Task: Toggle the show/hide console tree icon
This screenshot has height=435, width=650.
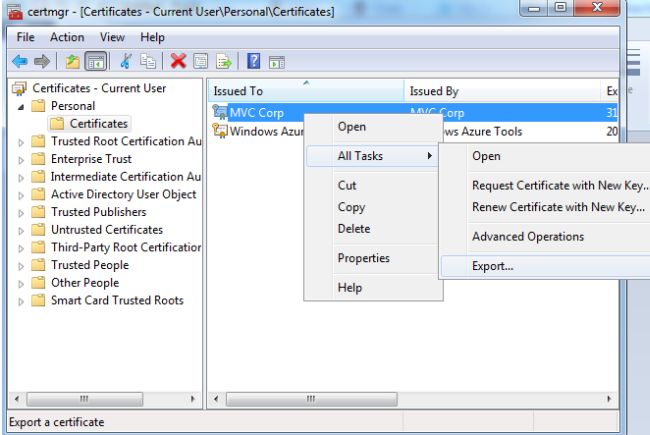Action: [x=96, y=61]
